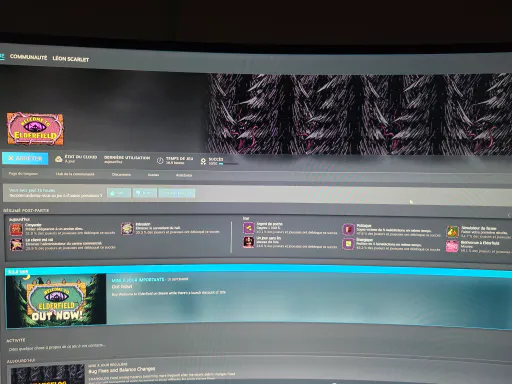Click the Politique achievement icon
This screenshot has width=512, height=384.
pos(348,229)
